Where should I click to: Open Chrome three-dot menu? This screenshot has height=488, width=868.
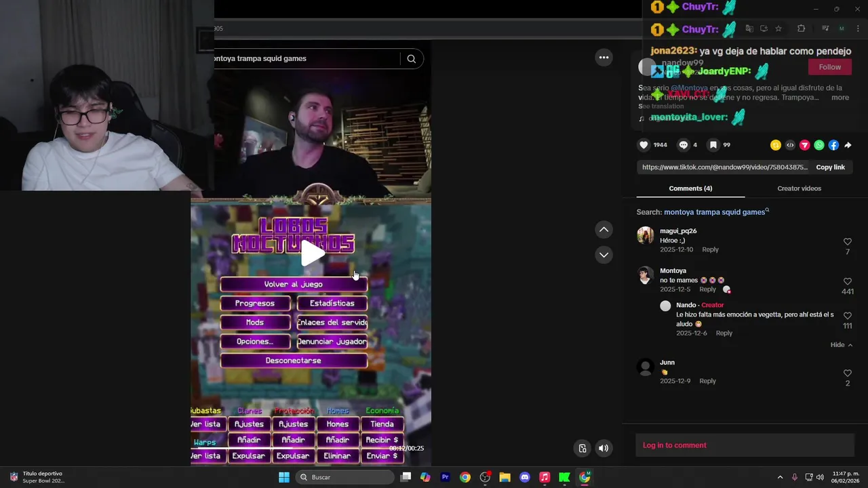coord(858,28)
